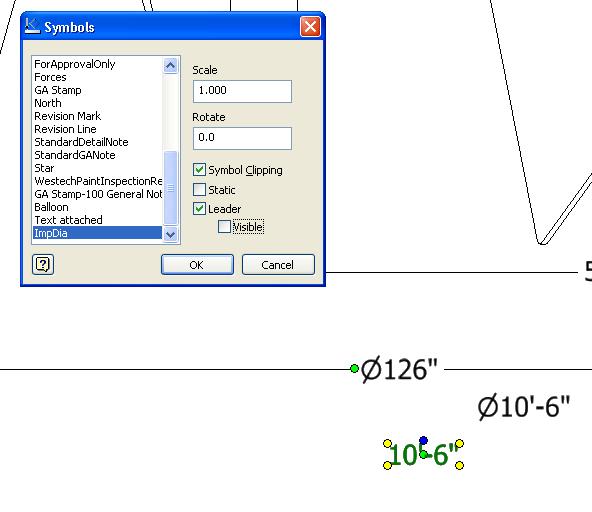Click the black Ø10'-6" dimension text

pos(524,407)
